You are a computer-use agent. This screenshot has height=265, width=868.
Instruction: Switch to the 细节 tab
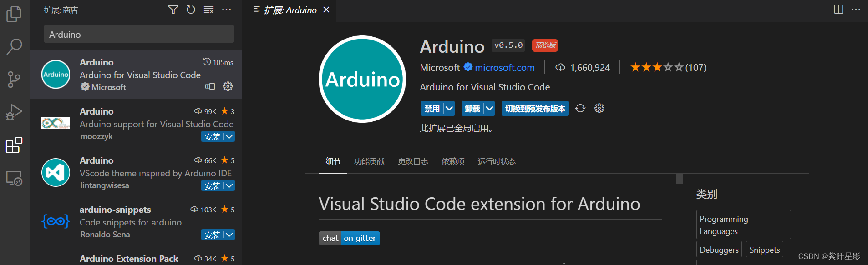tap(333, 161)
